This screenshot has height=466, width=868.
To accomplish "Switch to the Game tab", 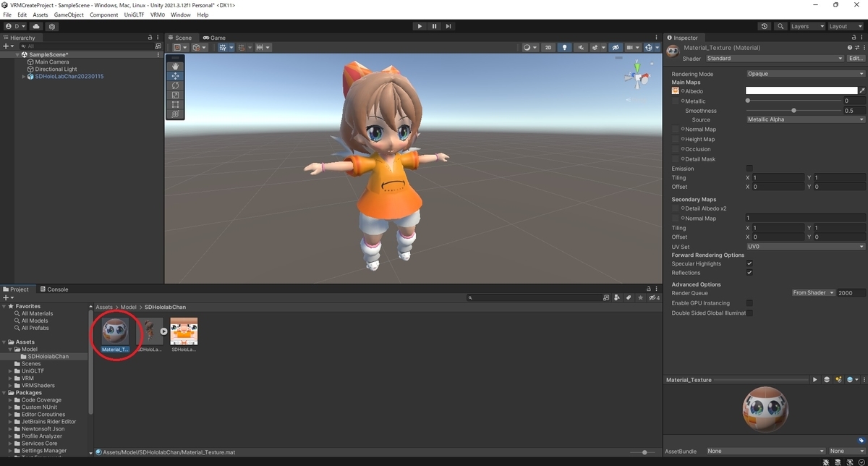I will tap(214, 38).
